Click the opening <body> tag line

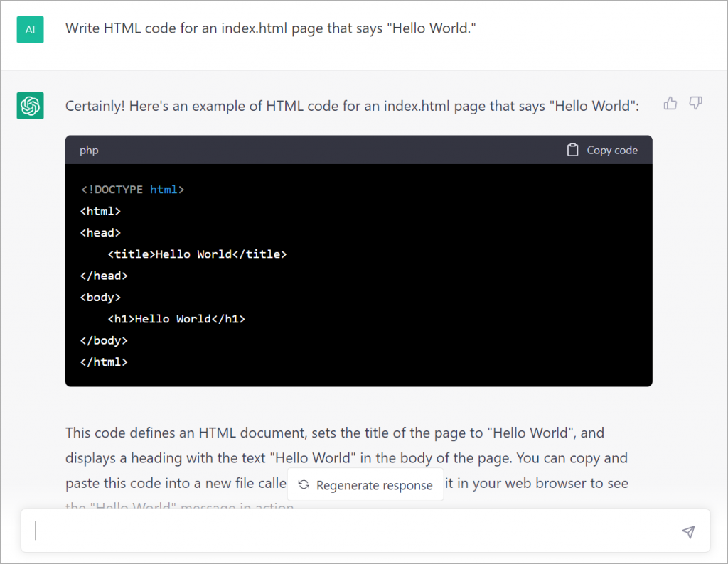[x=100, y=297]
